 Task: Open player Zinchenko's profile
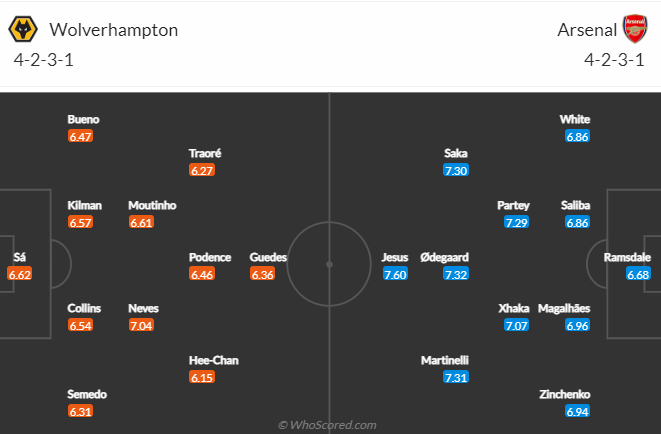[564, 394]
